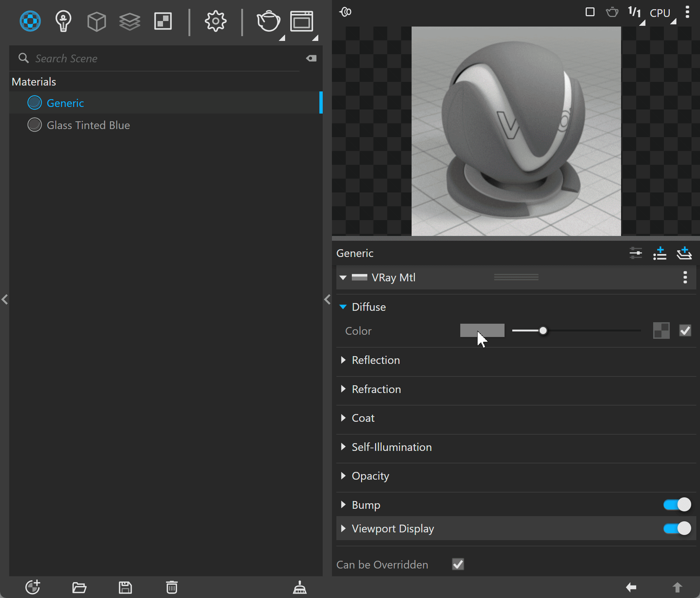Click the Delete Asset trash icon
Screen dimensions: 700x598
coord(171,587)
